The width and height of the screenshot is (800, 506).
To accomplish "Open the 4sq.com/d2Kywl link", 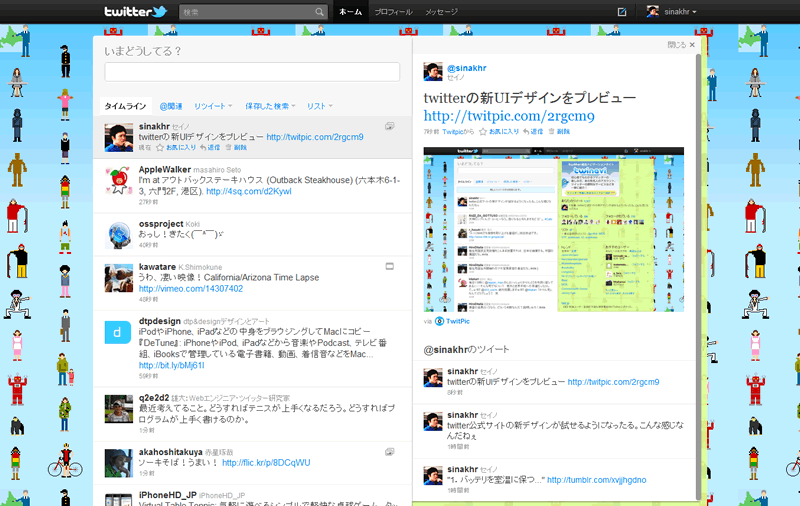I will [249, 191].
